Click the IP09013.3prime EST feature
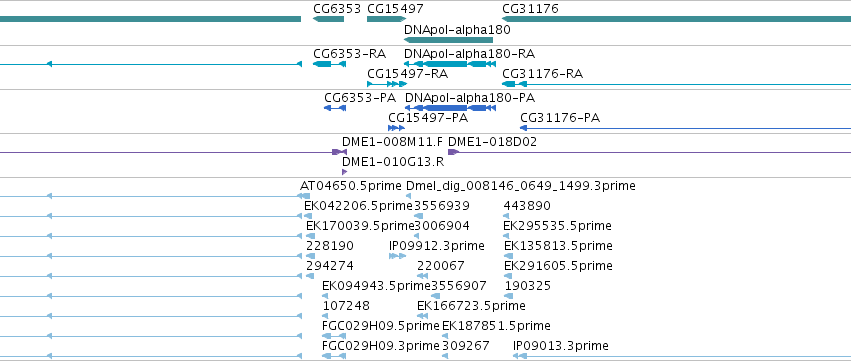This screenshot has height=361, width=851. pos(682,356)
